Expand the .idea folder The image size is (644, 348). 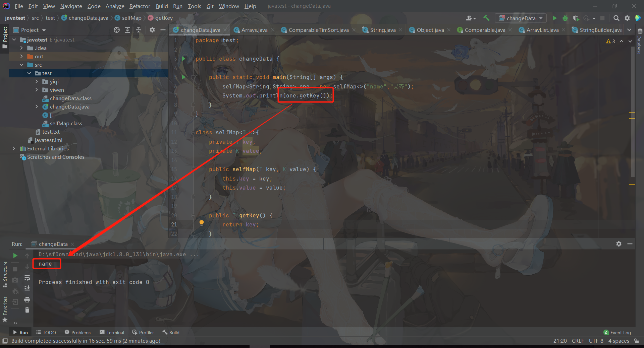coord(21,48)
